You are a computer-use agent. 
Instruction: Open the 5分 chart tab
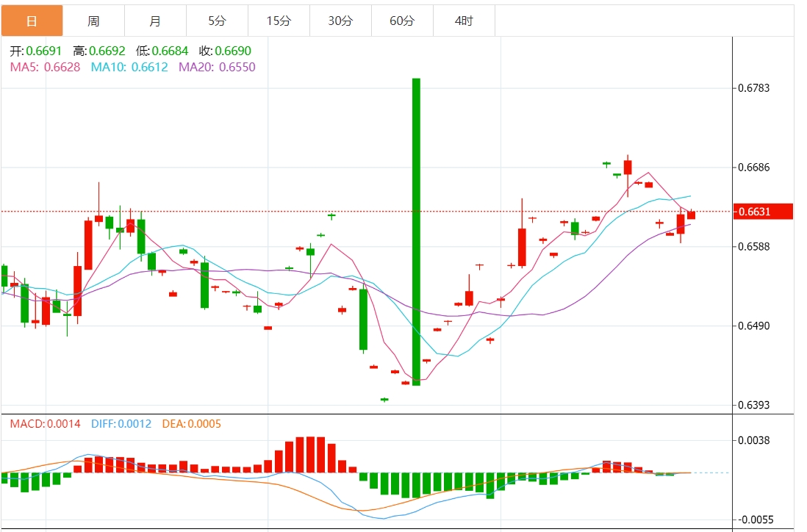(218, 21)
